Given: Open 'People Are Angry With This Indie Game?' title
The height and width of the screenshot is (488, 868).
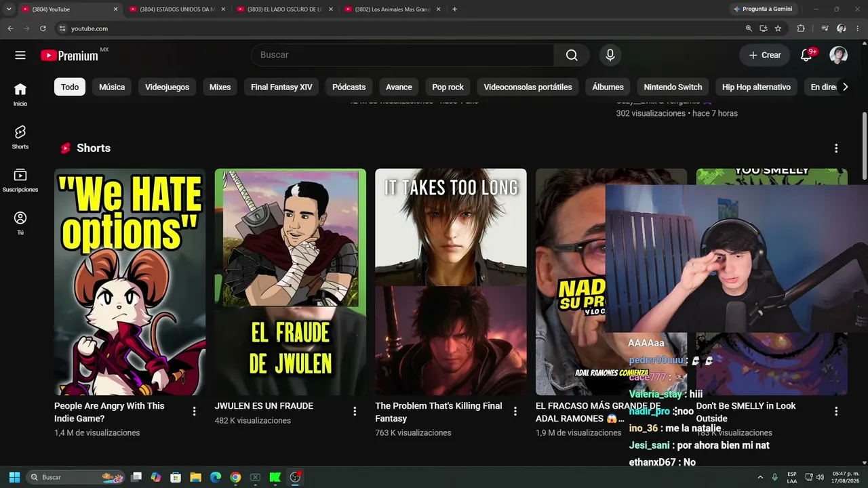Looking at the screenshot, I should (109, 412).
